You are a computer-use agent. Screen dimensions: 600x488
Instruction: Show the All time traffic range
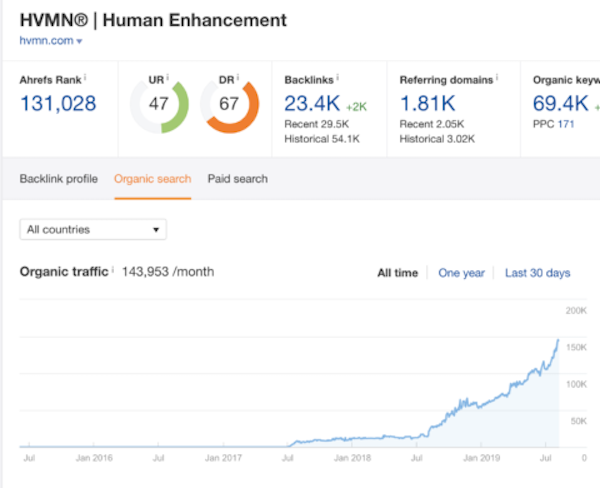(398, 273)
